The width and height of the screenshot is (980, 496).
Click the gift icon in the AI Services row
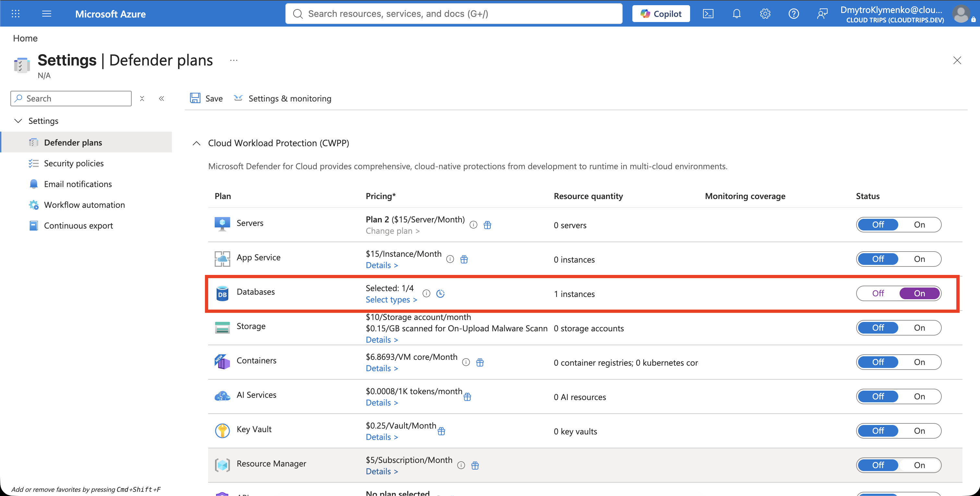468,397
